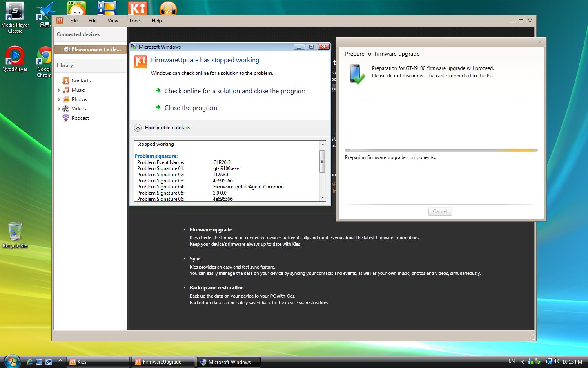This screenshot has height=368, width=588.
Task: Open the Kies desktop shortcut icon
Action: 137,8
